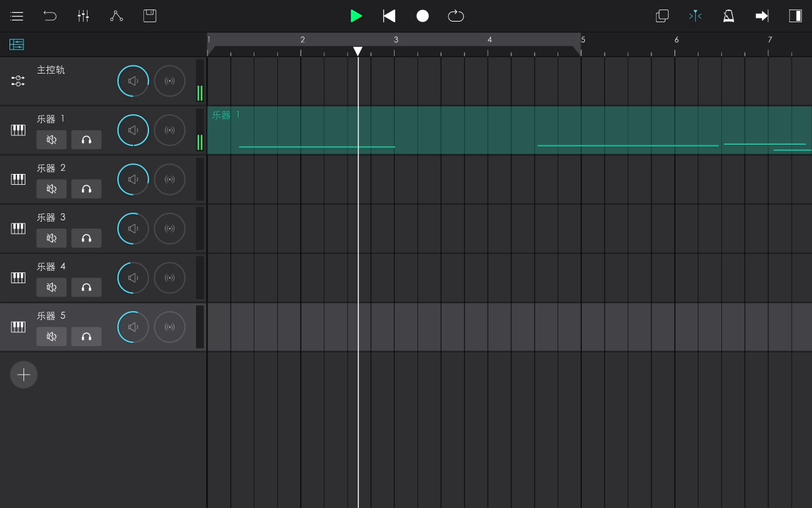Toggle the track list view icon
This screenshot has height=508, width=812.
(x=16, y=44)
